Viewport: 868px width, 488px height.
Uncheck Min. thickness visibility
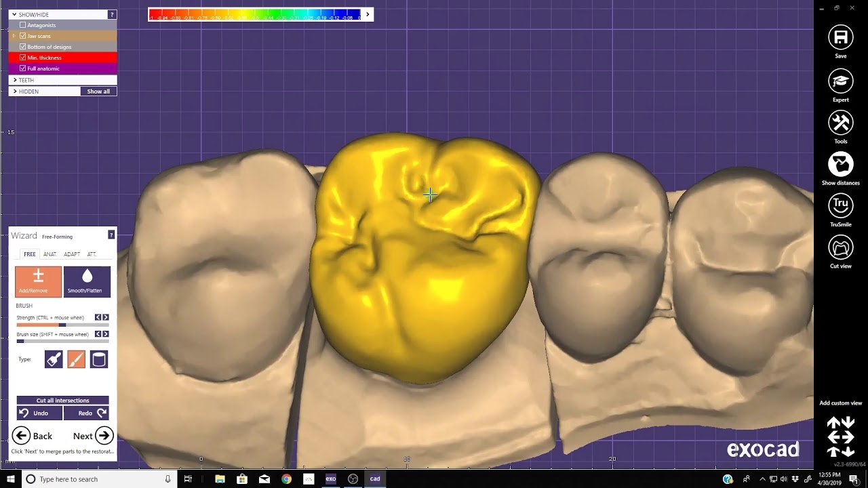tap(23, 58)
